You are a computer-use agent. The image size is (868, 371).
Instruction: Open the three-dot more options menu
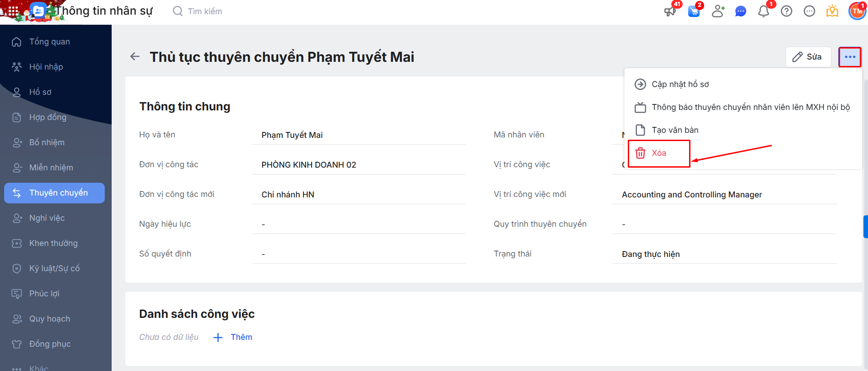click(x=850, y=57)
